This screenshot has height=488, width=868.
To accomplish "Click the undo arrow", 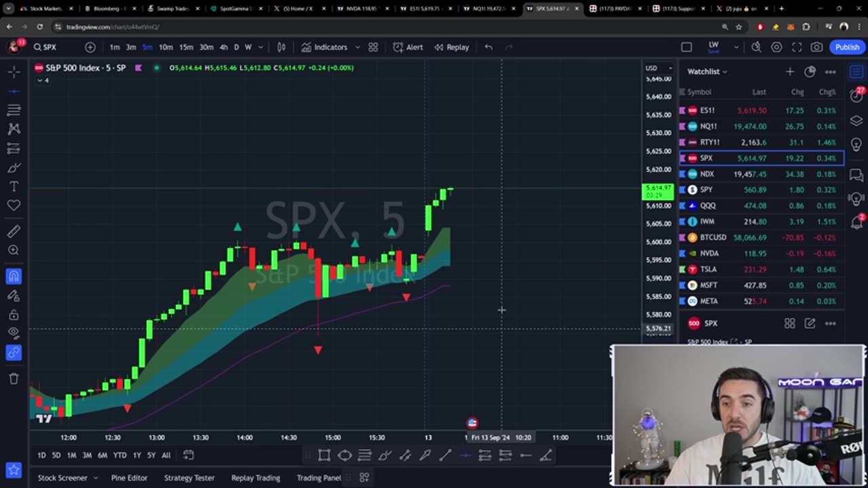I will click(x=488, y=47).
